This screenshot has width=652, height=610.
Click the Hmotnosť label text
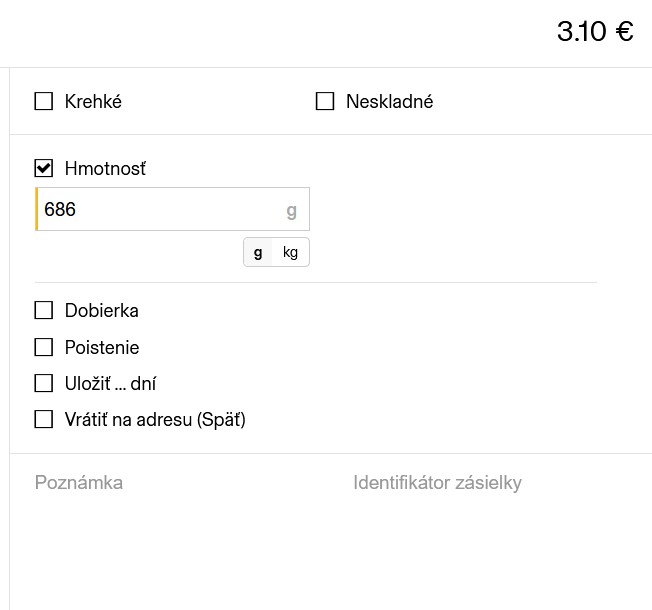pos(105,168)
